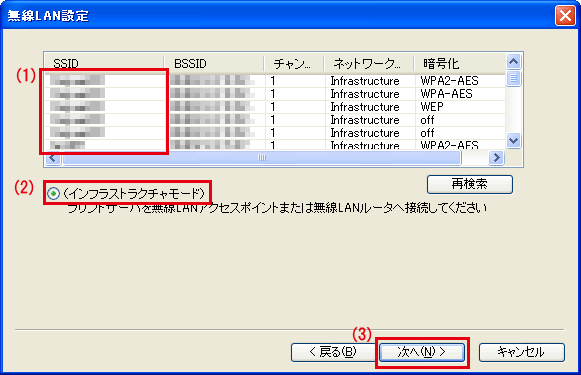Click the チャン... channel column header
Screen dimensions: 581x375
pos(294,64)
